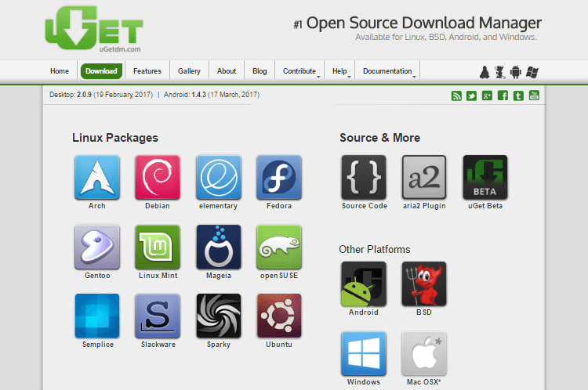Click the Ubuntu label link

point(279,345)
